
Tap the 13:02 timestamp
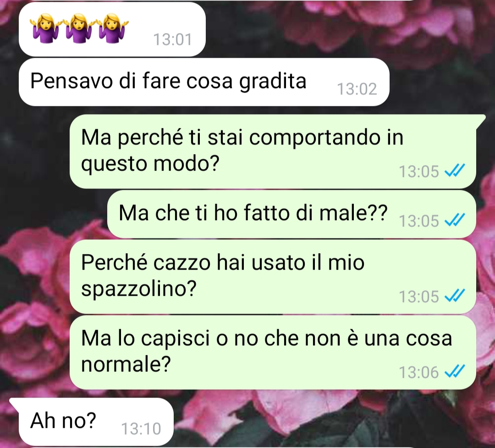pyautogui.click(x=357, y=89)
